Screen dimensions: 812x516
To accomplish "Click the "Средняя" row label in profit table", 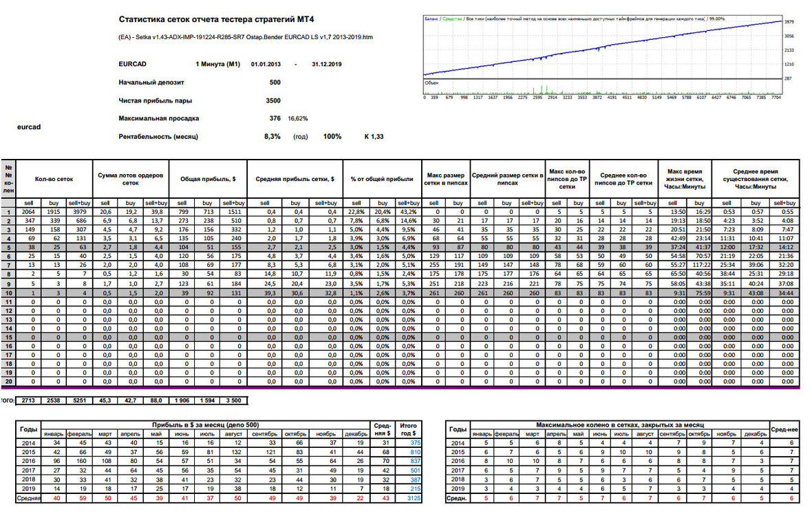I will [28, 498].
